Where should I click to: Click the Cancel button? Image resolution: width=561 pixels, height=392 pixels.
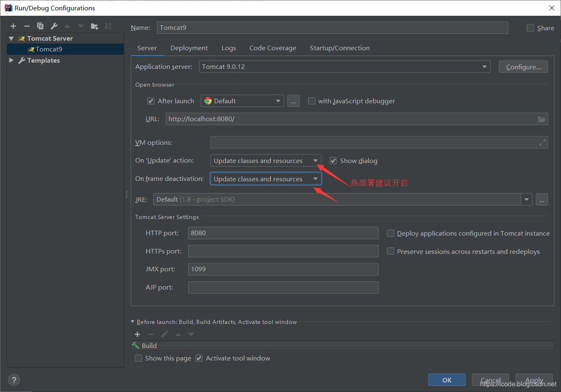[x=490, y=380]
